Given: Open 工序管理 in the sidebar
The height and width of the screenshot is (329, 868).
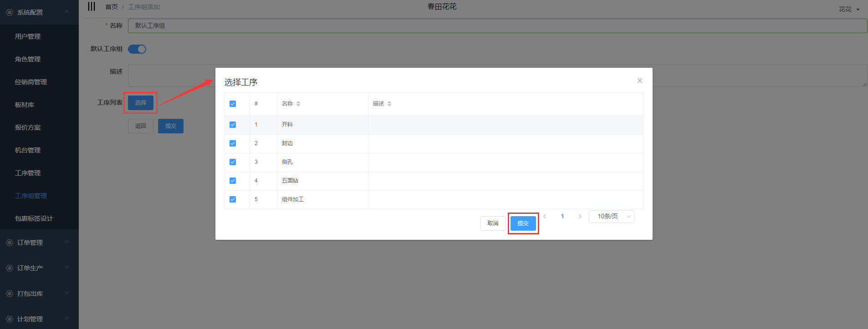Looking at the screenshot, I should pos(28,173).
